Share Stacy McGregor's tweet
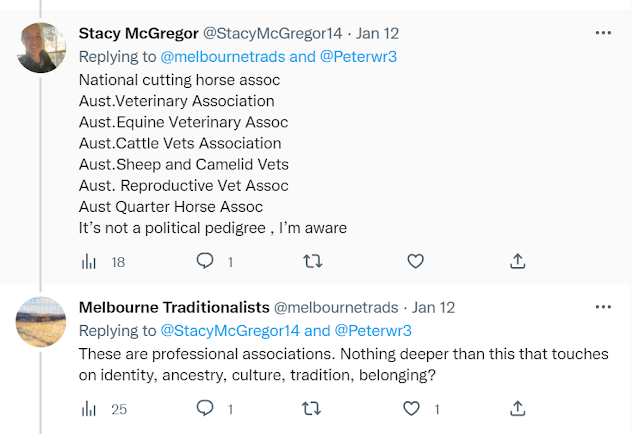 518,261
